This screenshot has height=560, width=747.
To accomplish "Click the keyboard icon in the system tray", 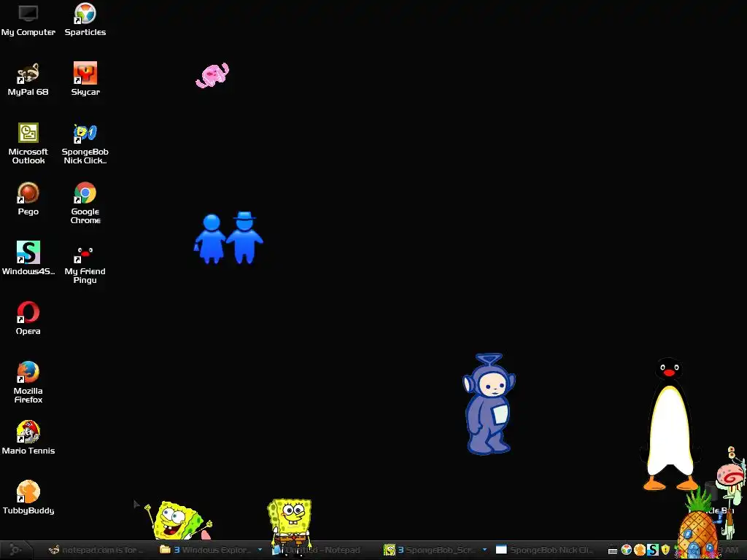I will (613, 551).
